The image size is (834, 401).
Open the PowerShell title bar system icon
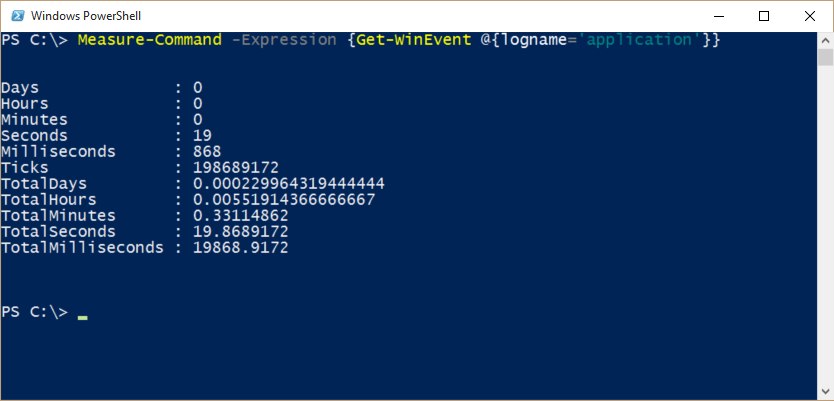tap(15, 15)
